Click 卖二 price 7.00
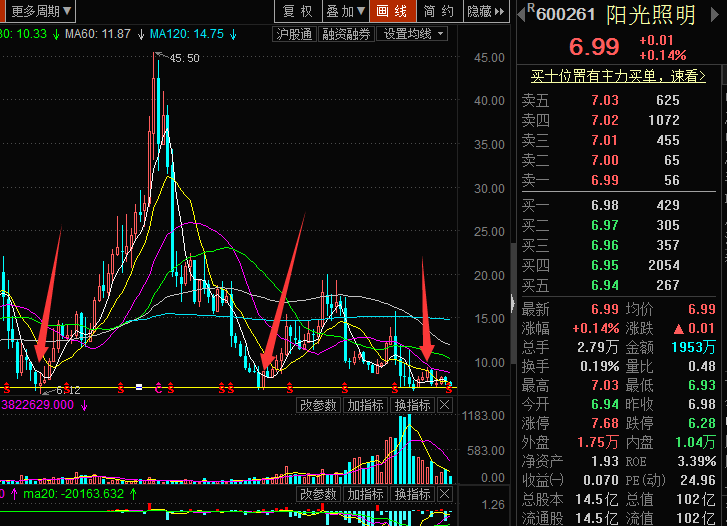 [605, 160]
